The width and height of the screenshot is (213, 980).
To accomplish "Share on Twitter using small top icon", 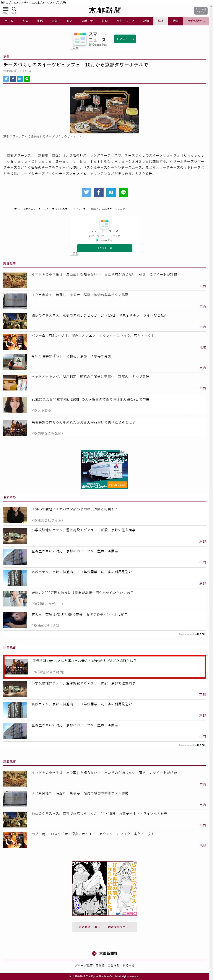I will click(6, 79).
